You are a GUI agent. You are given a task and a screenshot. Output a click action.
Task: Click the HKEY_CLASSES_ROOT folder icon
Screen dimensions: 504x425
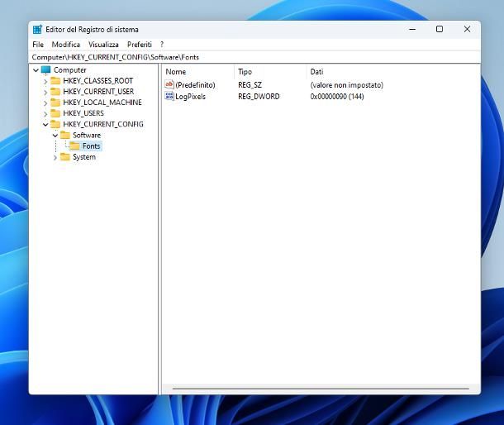click(55, 81)
